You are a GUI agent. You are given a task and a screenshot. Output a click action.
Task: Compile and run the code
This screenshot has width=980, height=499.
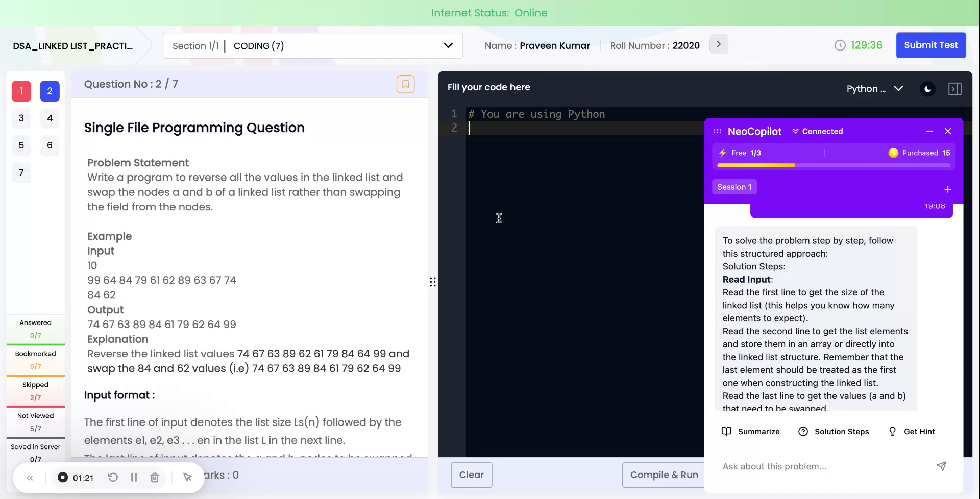(664, 475)
